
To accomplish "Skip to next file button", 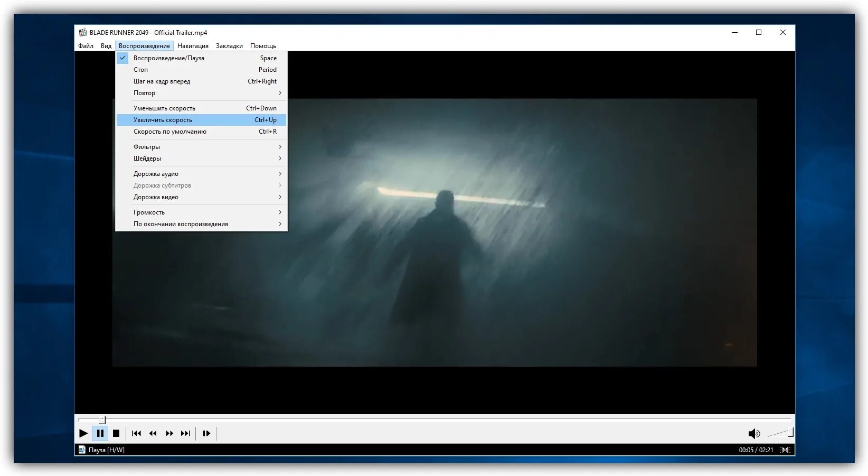I will [x=185, y=433].
